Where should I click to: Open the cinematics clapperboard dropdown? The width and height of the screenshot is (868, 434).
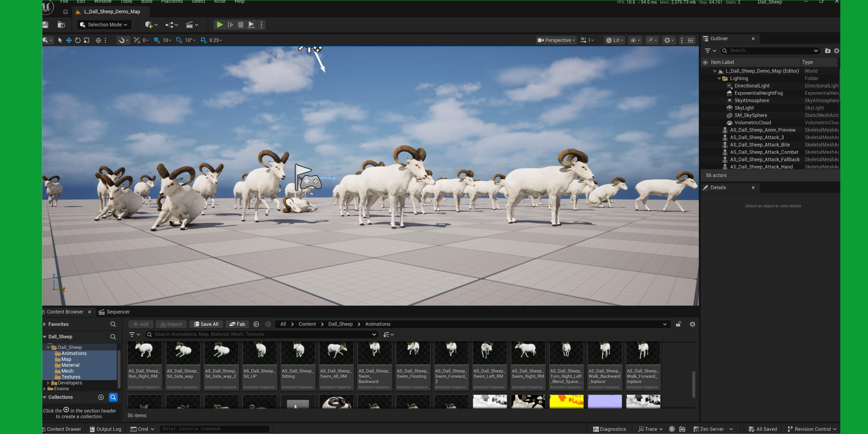pyautogui.click(x=192, y=25)
